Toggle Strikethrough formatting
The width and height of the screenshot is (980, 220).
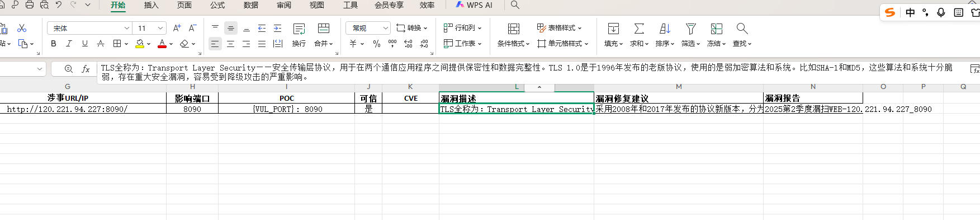pyautogui.click(x=101, y=44)
